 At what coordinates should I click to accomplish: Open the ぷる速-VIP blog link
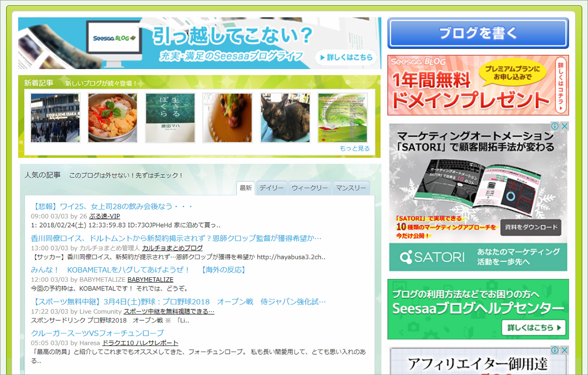104,216
